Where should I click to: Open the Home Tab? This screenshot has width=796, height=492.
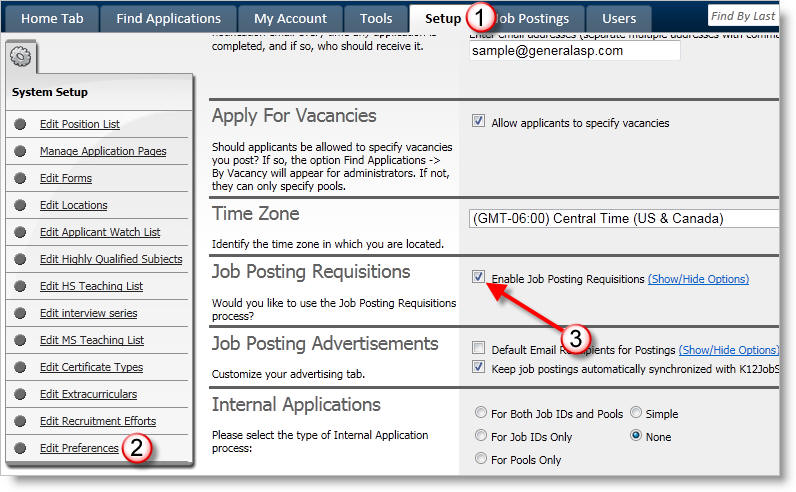pyautogui.click(x=52, y=19)
